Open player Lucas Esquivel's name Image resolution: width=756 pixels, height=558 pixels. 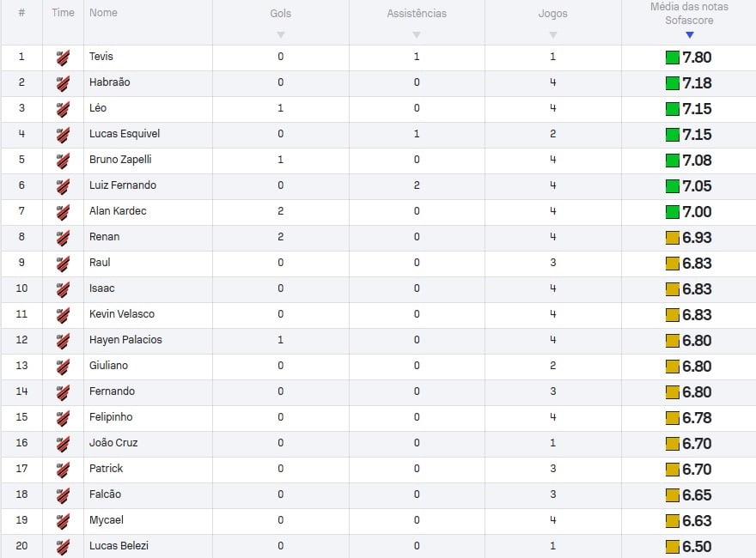click(x=125, y=133)
